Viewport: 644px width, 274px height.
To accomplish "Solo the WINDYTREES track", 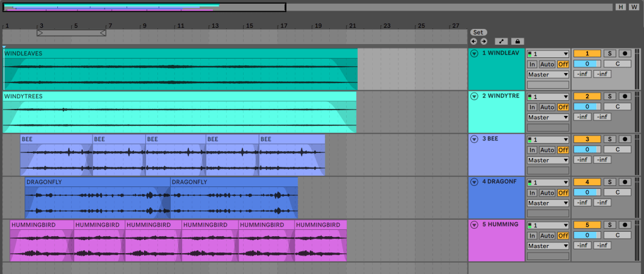I will pyautogui.click(x=609, y=96).
